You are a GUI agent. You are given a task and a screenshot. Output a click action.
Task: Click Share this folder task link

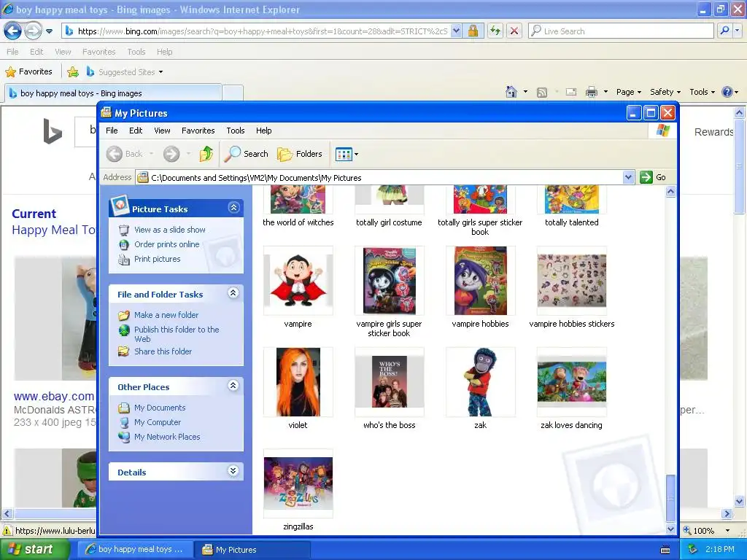coord(163,351)
